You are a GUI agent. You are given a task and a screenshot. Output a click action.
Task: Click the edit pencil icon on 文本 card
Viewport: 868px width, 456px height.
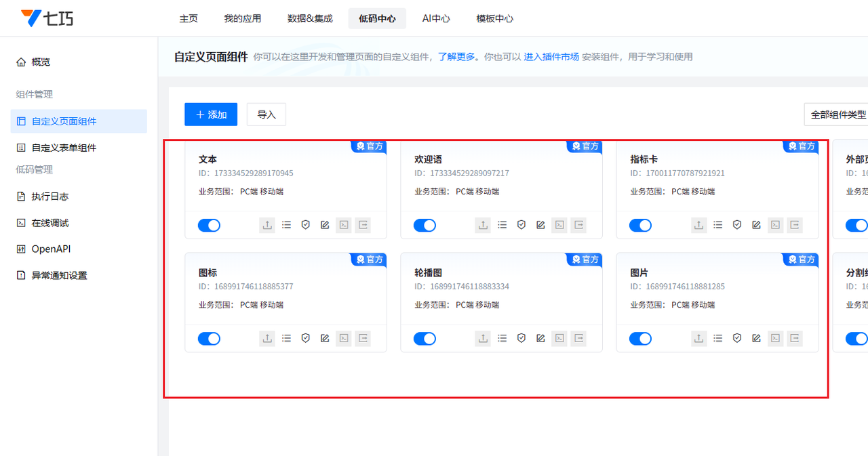click(325, 225)
